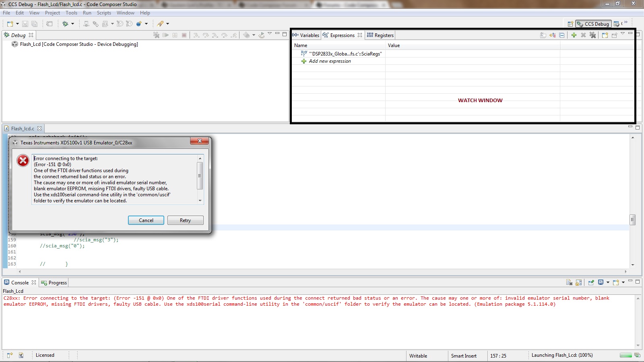Viewport: 644px width, 362px height.
Task: Switch to the Progress tab
Action: click(x=54, y=283)
